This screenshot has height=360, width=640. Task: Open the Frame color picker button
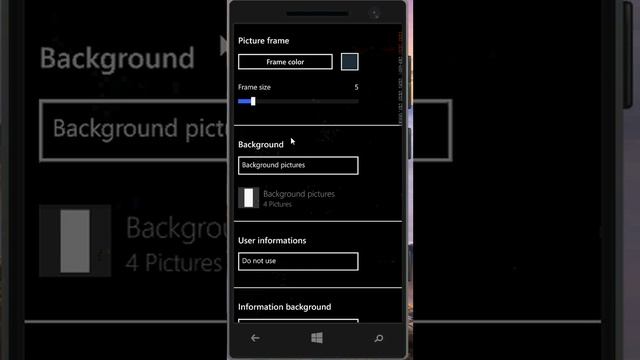(x=285, y=62)
